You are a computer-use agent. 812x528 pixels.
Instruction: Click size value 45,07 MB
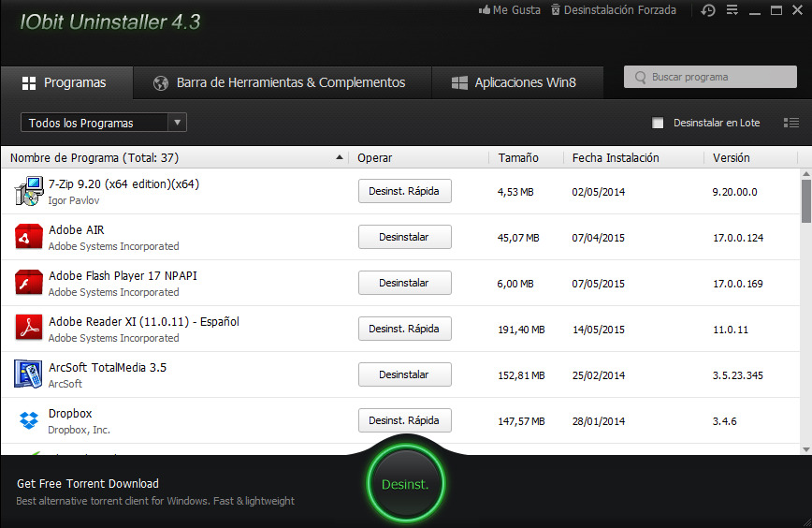click(x=518, y=238)
